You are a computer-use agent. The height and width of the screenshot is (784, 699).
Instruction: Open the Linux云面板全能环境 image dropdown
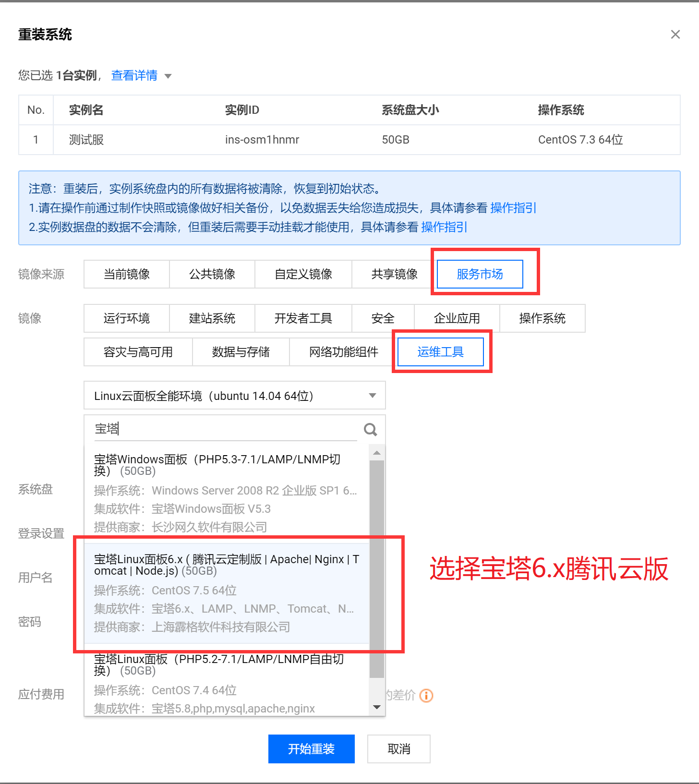pos(235,396)
